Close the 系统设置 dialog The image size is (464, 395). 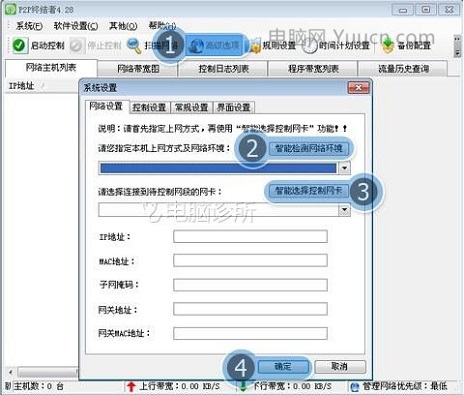359,88
